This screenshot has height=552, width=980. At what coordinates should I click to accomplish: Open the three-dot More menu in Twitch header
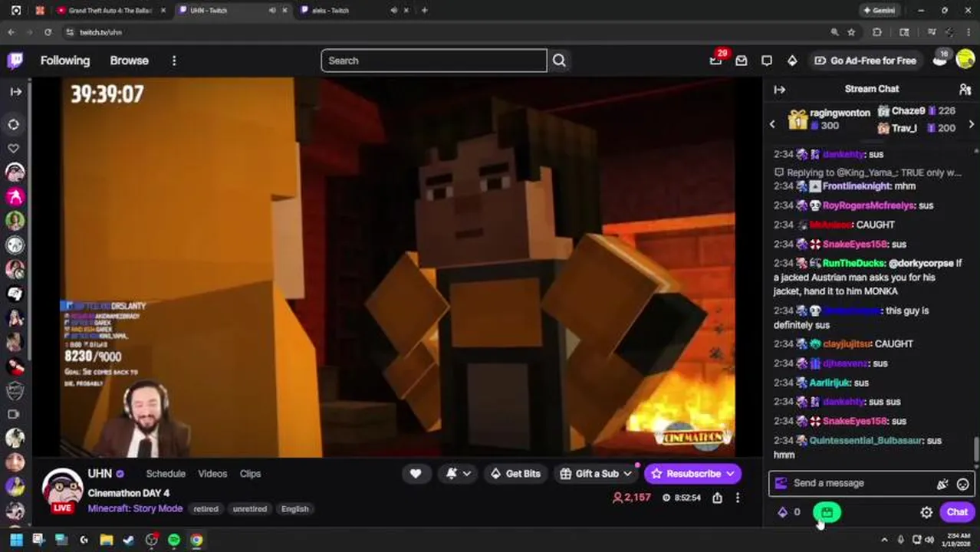[174, 61]
